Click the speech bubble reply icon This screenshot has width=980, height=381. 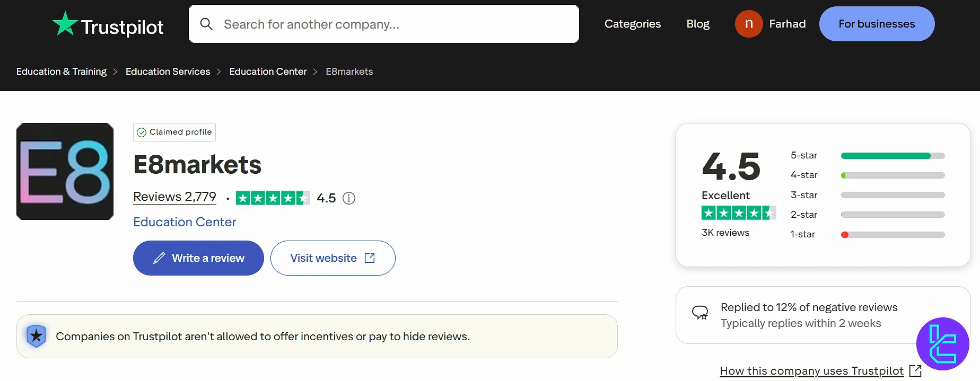click(x=700, y=313)
